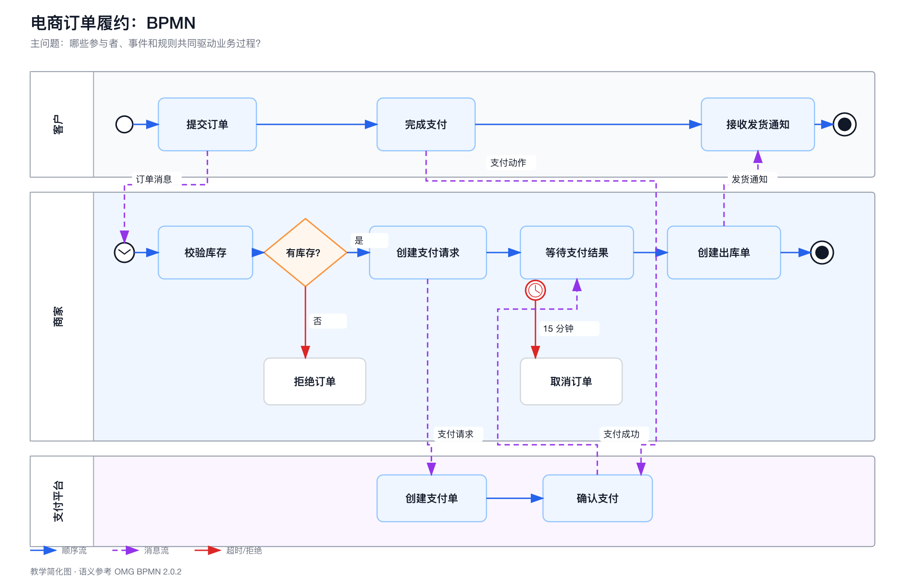Click the 否 branch label
Viewport: 905px width, 588px height.
[318, 321]
